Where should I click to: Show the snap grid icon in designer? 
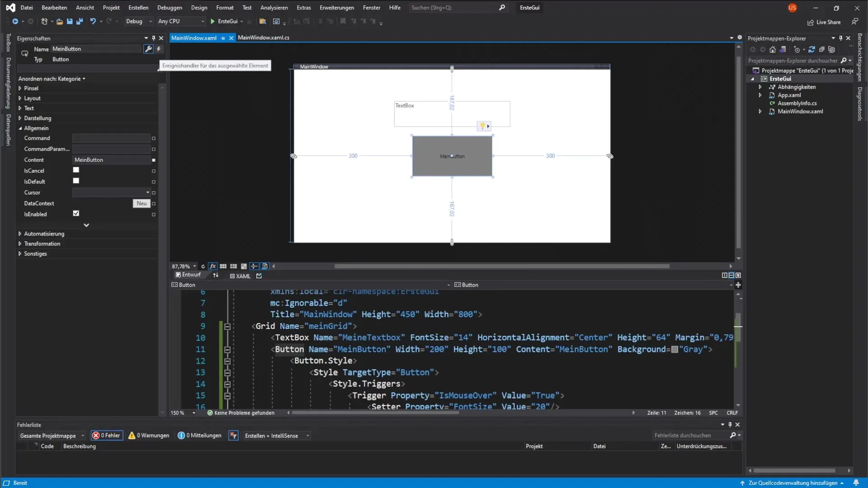(223, 267)
